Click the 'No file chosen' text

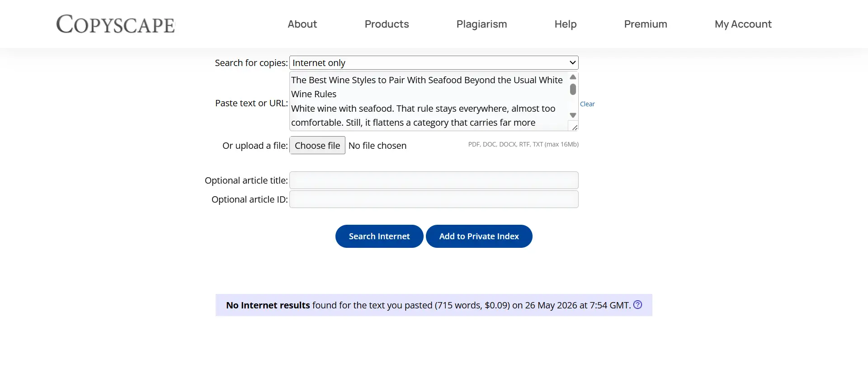pos(377,146)
